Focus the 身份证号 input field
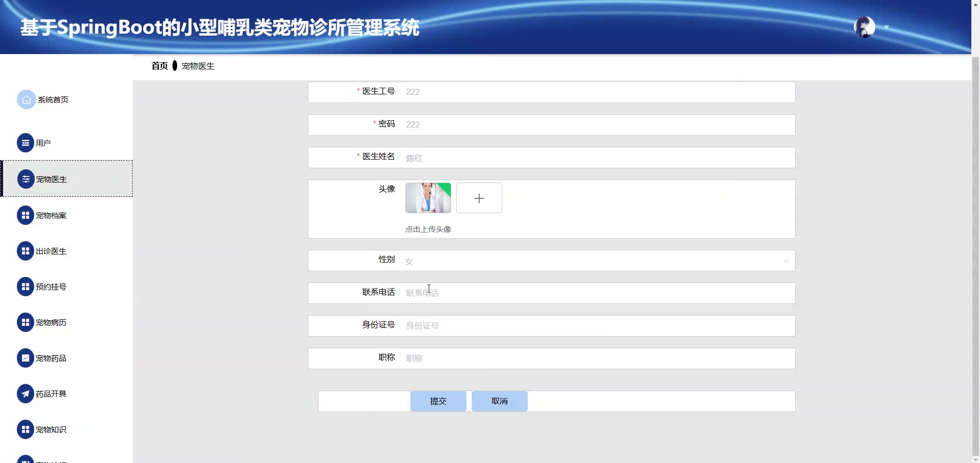This screenshot has width=980, height=463. (x=597, y=325)
